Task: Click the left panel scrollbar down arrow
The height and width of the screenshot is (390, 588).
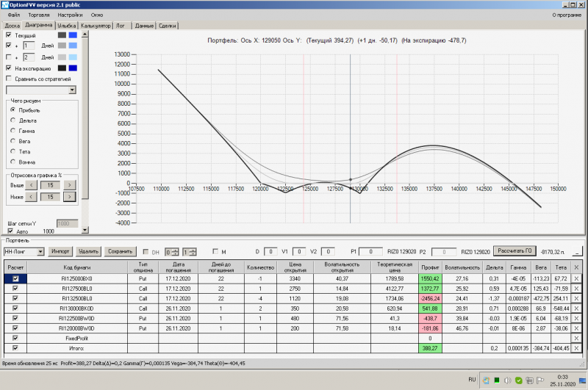Action: pos(85,230)
